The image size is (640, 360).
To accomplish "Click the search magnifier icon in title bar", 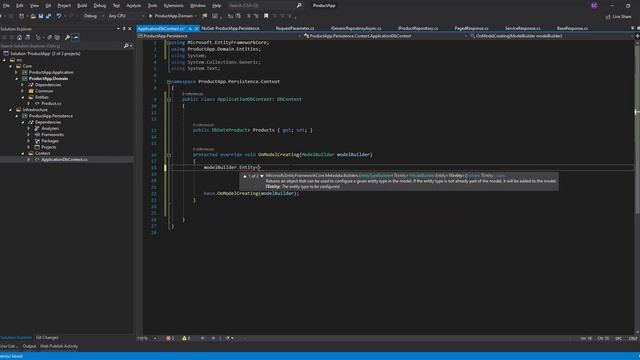I will tap(299, 6).
